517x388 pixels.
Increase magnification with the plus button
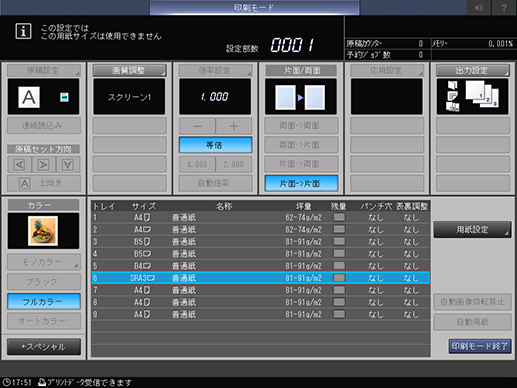[x=234, y=126]
